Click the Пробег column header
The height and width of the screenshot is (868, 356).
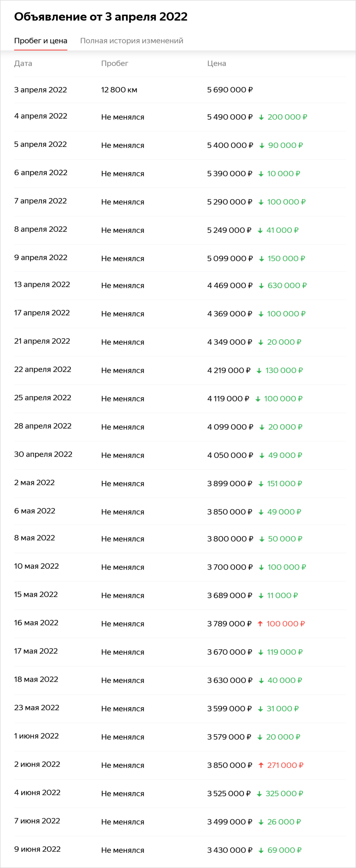pyautogui.click(x=115, y=63)
